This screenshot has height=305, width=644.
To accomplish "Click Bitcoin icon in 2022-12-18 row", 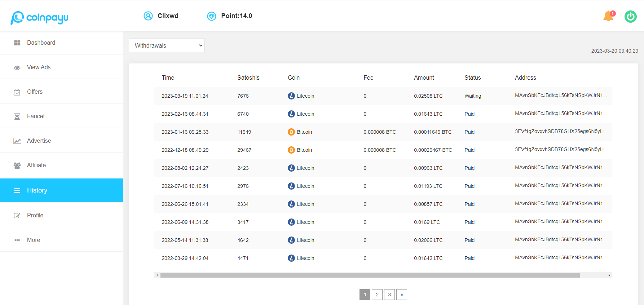I will pos(291,150).
